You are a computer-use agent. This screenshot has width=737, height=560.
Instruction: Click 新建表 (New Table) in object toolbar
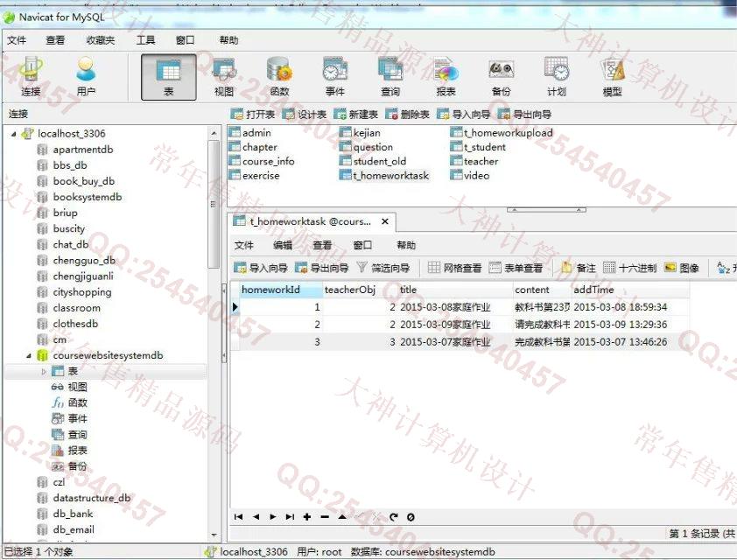click(356, 114)
